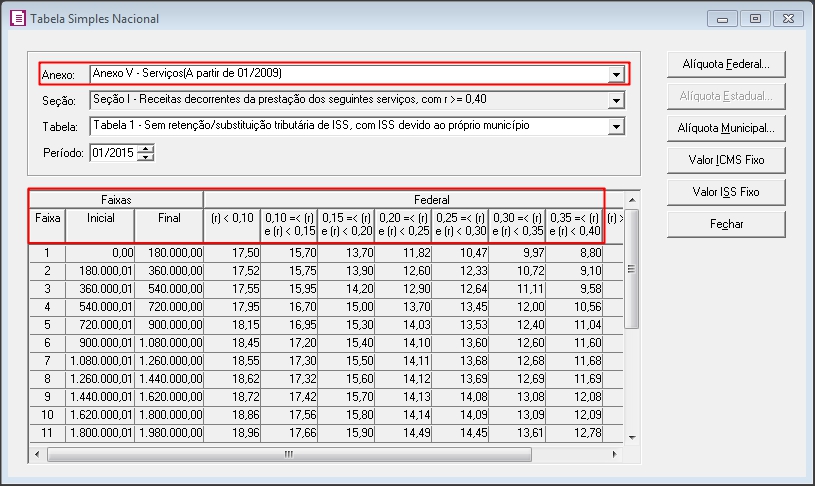Viewport: 815px width, 486px height.
Task: Click the horizontal scrollbar left arrow
Action: pyautogui.click(x=37, y=454)
